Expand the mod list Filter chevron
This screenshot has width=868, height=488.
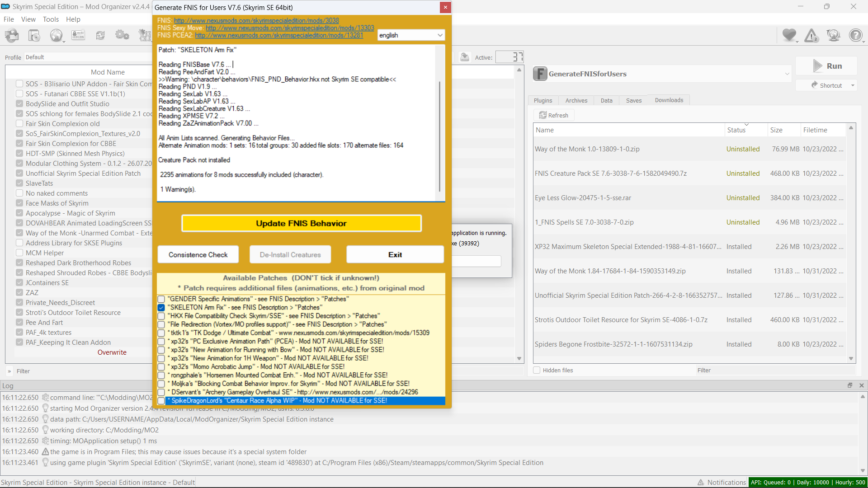point(9,371)
